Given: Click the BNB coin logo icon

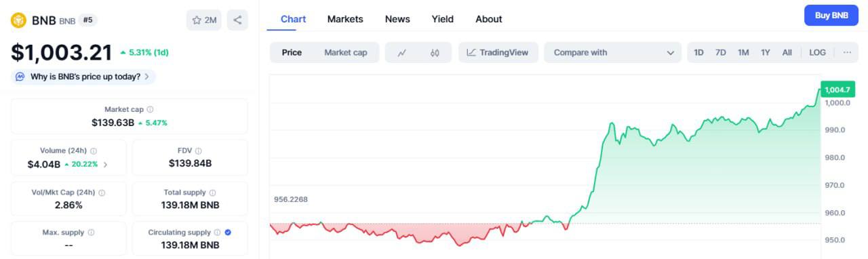Looking at the screenshot, I should click(18, 20).
